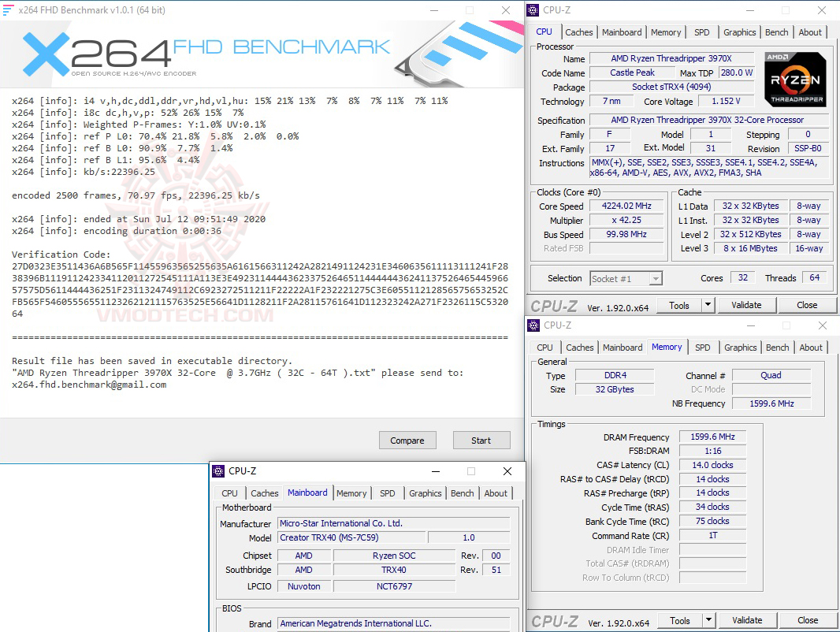Click the Threads count value 64
This screenshot has width=840, height=632.
[814, 277]
